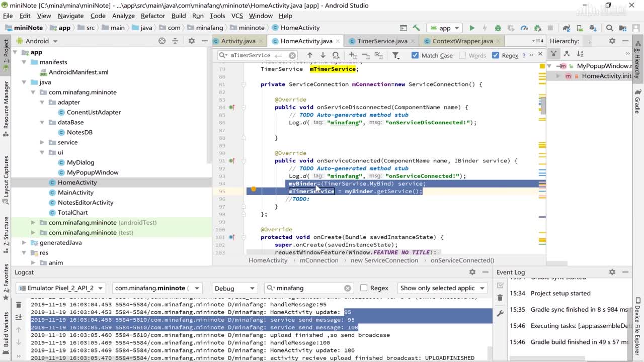Open the Analyze menu

(123, 16)
